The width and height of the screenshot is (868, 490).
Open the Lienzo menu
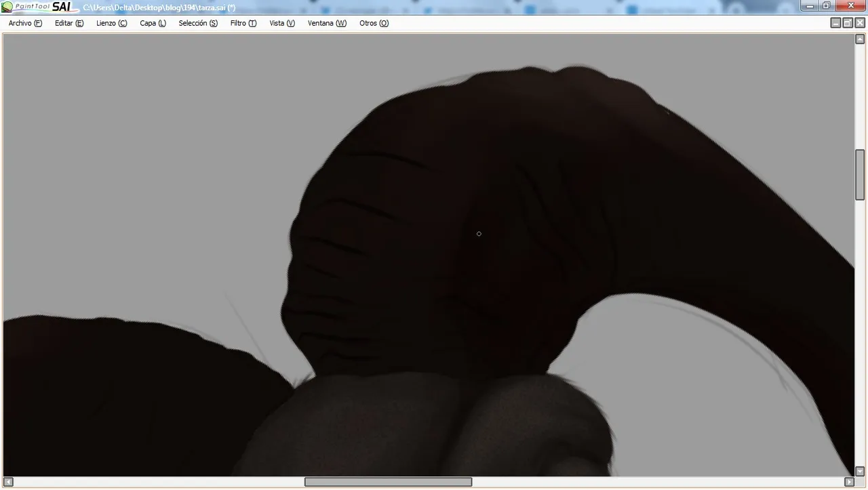(x=111, y=23)
